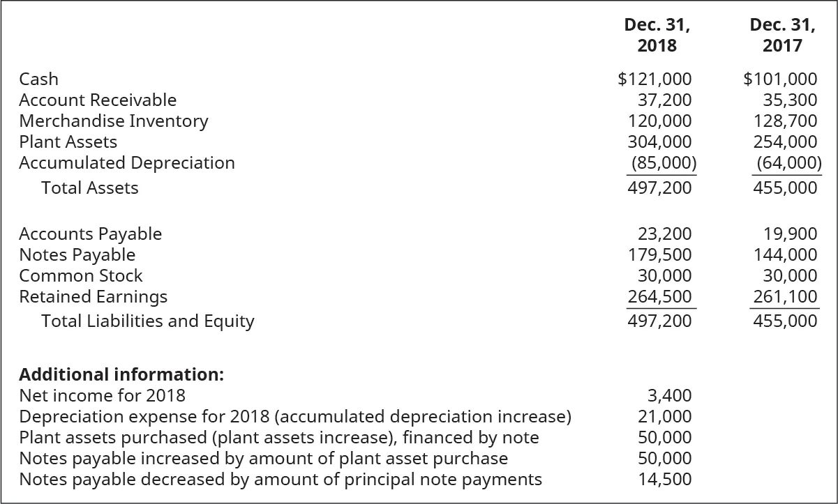838x504 pixels.
Task: Click the Dec. 31, 2018 column header
Action: [x=657, y=35]
